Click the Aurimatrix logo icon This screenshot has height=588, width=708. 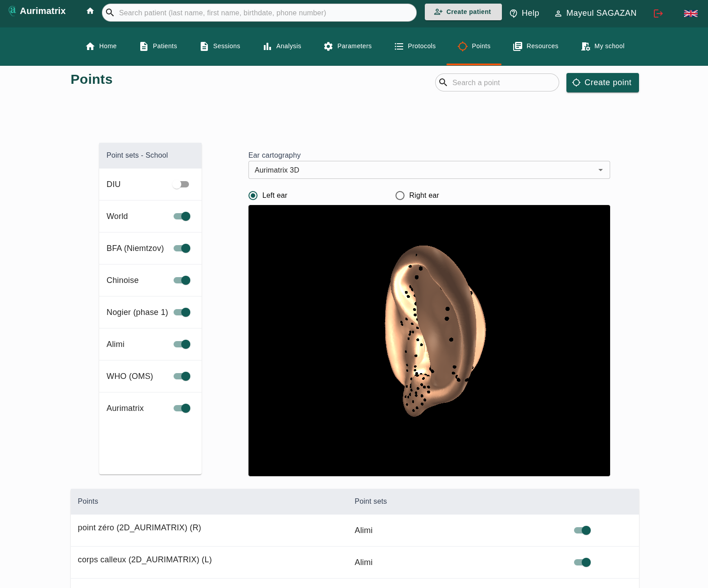[12, 11]
